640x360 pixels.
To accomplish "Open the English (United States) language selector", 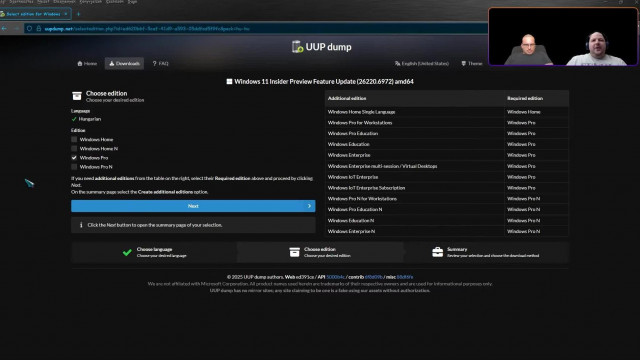I will (x=422, y=63).
